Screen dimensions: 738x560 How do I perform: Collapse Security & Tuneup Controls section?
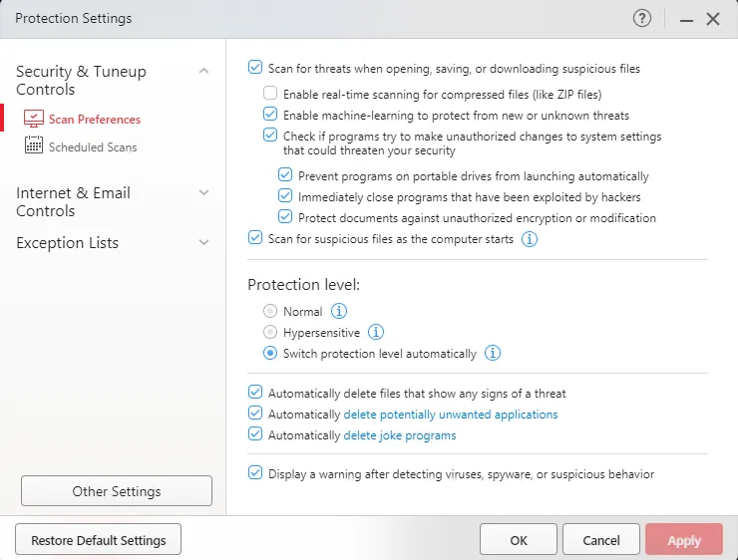[x=203, y=71]
